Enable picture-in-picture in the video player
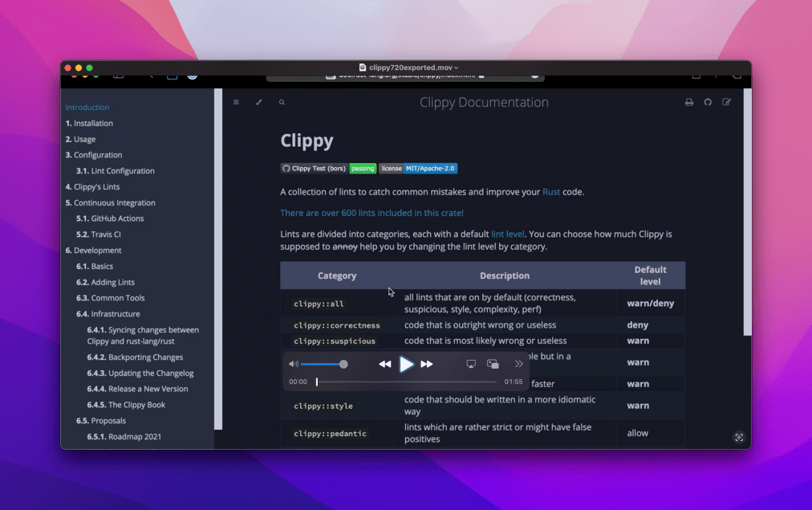812x510 pixels. pos(493,363)
